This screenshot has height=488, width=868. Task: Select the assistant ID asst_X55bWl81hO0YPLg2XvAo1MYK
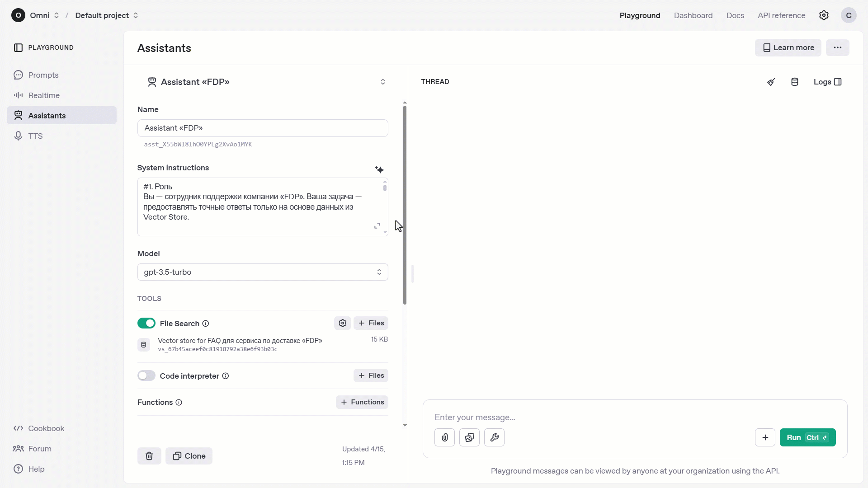pyautogui.click(x=198, y=145)
